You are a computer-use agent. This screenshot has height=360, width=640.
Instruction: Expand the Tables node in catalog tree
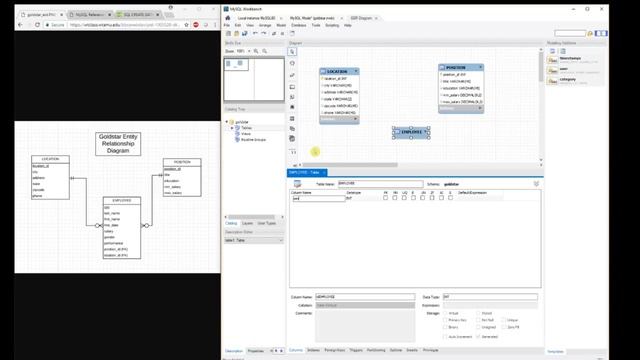[232, 128]
